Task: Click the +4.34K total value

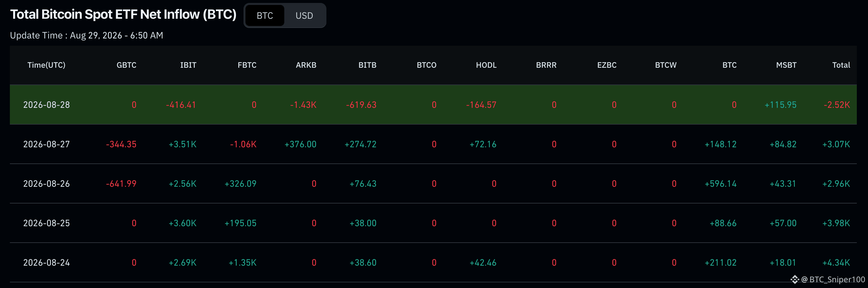Action: [x=836, y=262]
